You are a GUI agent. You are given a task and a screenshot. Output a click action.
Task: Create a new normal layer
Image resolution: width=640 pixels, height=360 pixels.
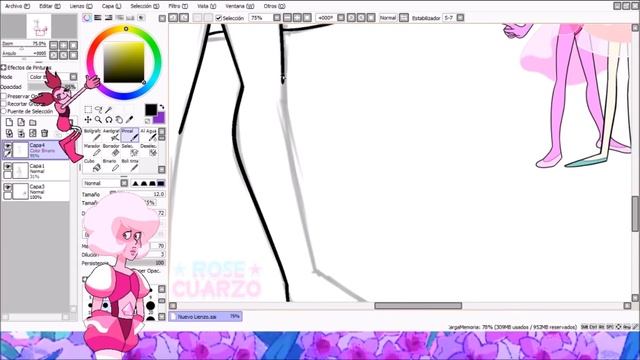9,122
